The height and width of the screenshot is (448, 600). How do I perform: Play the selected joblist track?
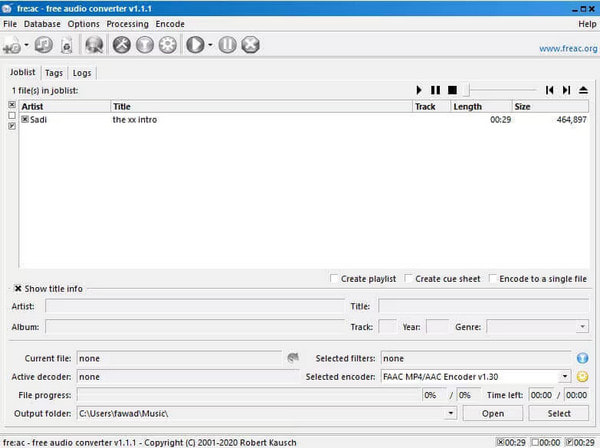(x=419, y=90)
